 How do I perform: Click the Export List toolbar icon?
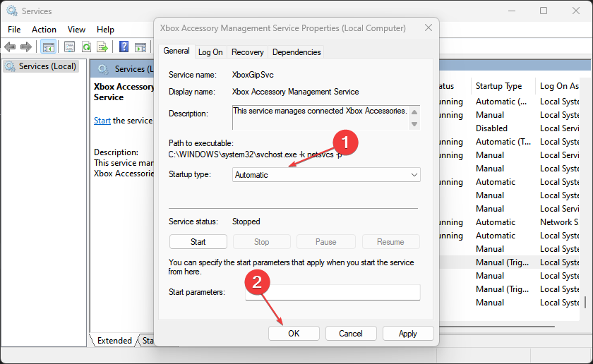click(102, 47)
